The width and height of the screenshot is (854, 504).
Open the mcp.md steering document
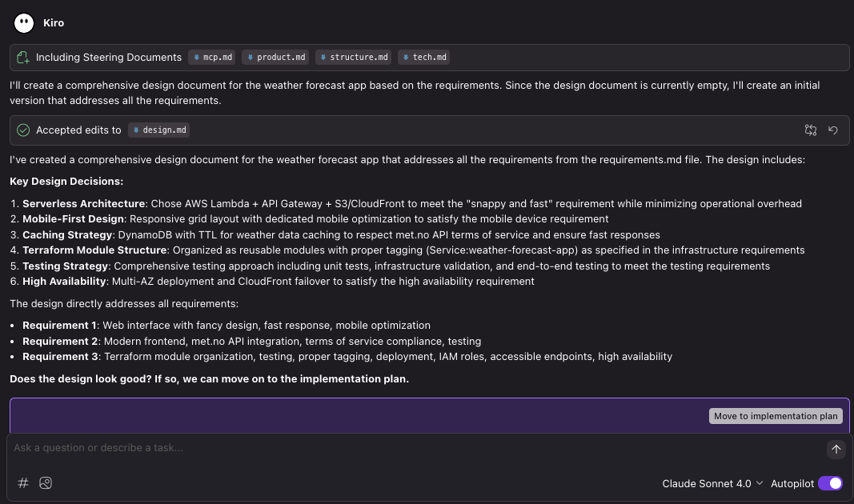click(x=211, y=57)
